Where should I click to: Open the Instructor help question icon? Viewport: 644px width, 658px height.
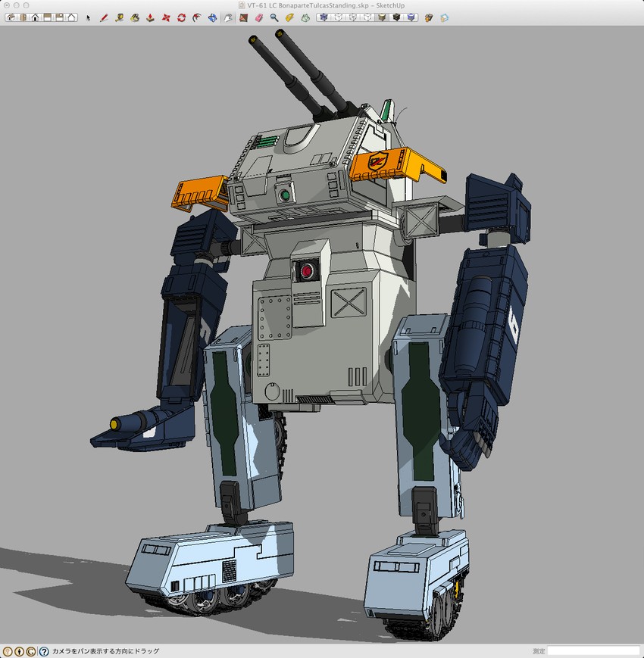44,651
